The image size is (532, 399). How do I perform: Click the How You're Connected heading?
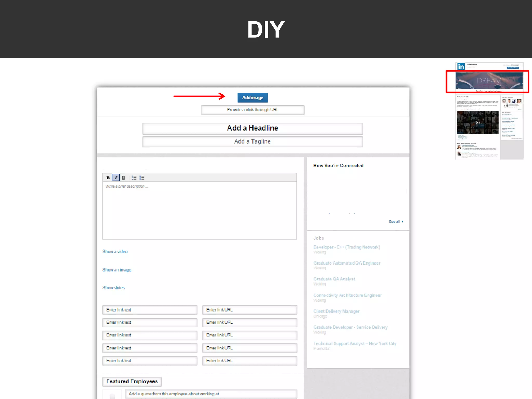point(338,166)
